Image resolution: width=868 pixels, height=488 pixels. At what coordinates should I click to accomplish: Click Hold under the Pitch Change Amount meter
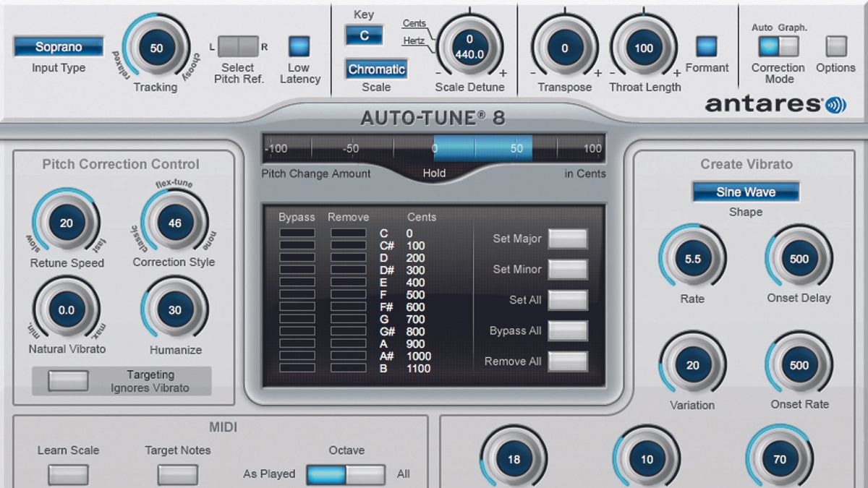[x=434, y=174]
